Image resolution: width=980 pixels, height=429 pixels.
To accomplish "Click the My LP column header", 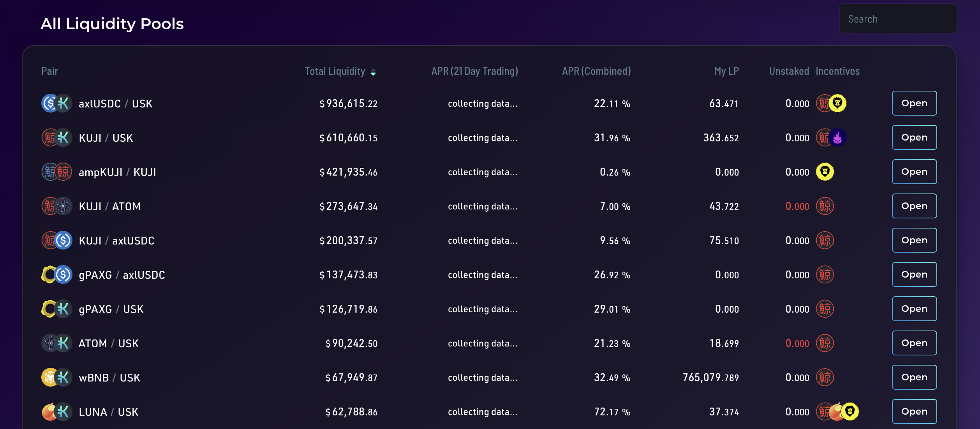I will [x=726, y=71].
